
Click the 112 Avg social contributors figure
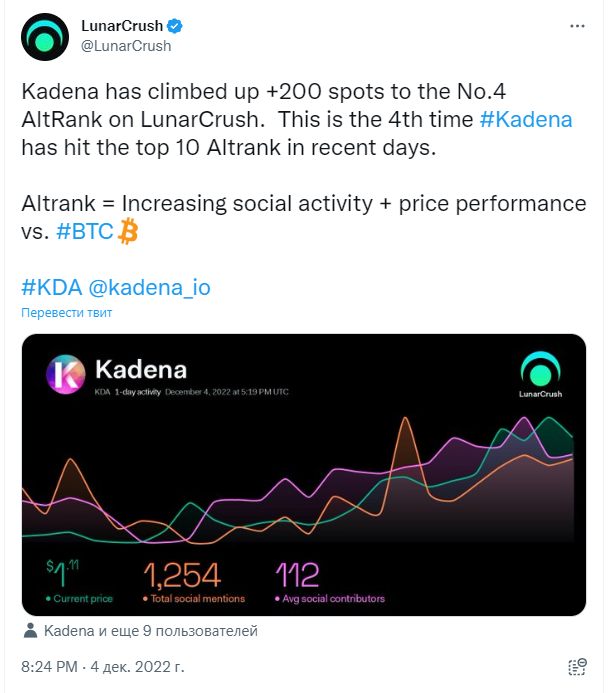[x=297, y=575]
